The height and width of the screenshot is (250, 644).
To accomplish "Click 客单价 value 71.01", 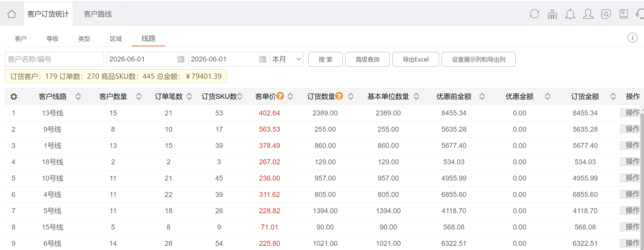I will click(270, 227).
